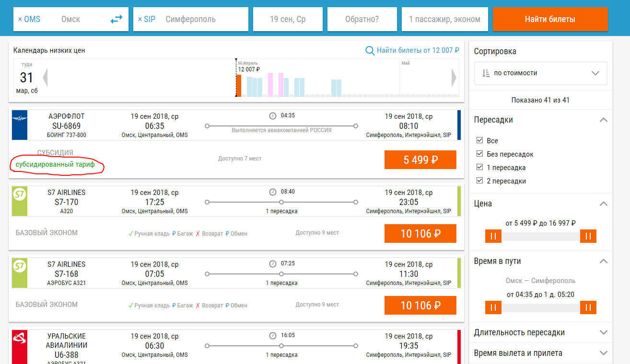This screenshot has width=630, height=364.
Task: Select the 10 106 ₽ price for S7-170
Action: point(420,234)
